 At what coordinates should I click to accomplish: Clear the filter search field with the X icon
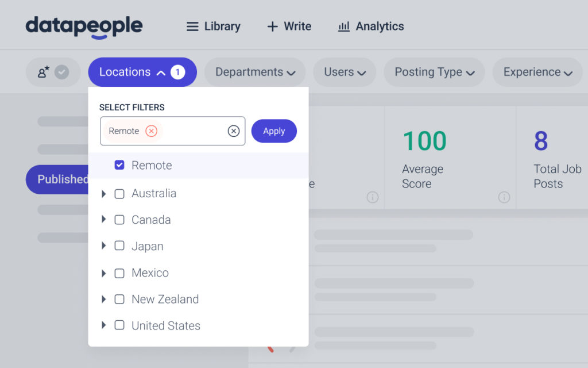[x=233, y=131]
